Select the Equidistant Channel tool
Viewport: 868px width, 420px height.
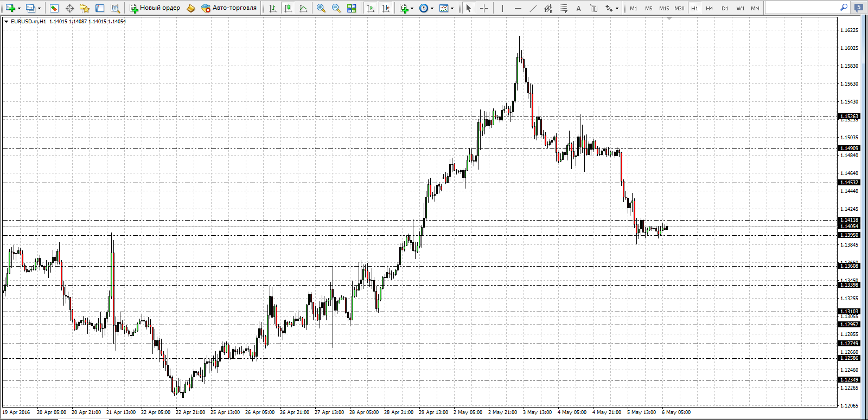(x=548, y=8)
